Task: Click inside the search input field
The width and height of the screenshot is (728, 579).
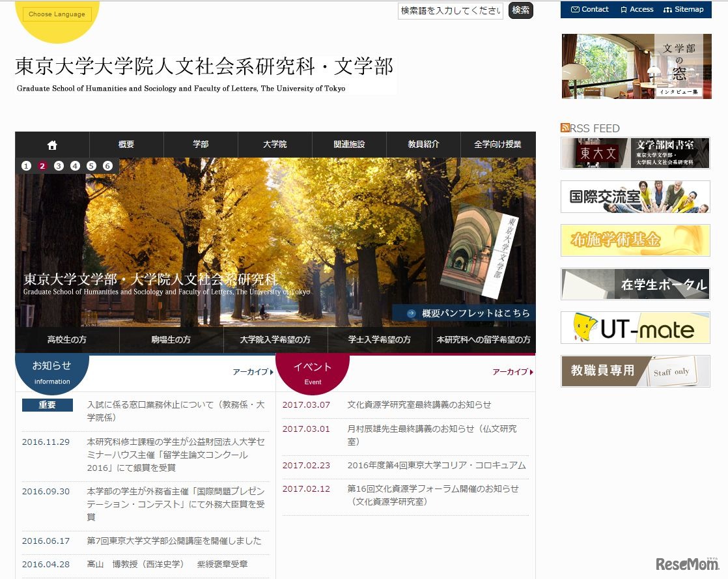Action: coord(449,11)
